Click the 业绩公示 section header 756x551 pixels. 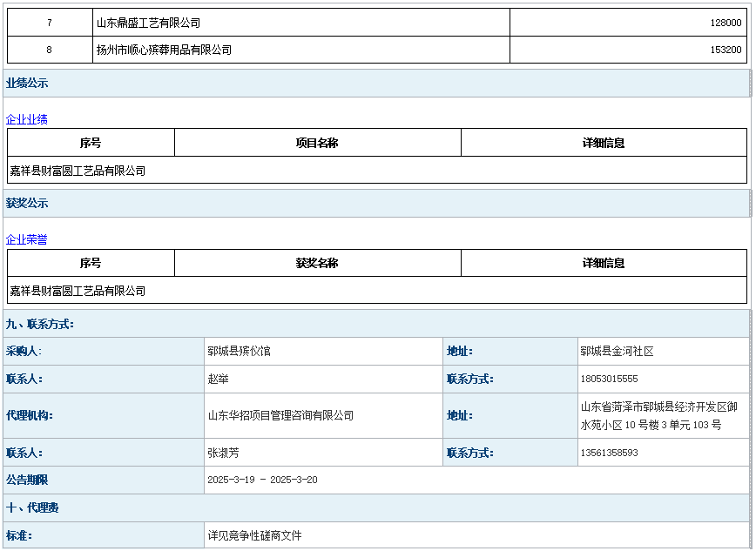point(28,84)
